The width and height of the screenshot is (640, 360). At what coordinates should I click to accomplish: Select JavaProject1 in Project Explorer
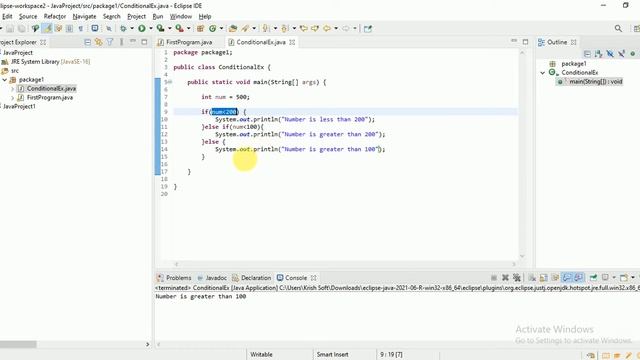[x=19, y=107]
